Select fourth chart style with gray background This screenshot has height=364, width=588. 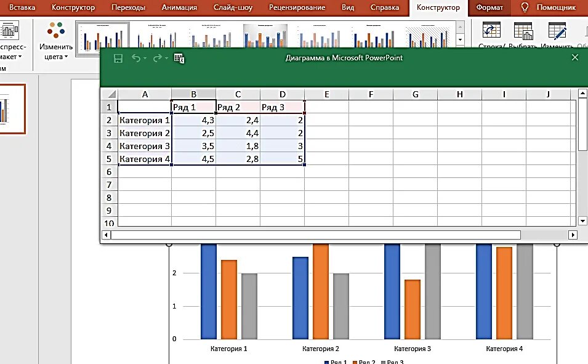pos(265,36)
